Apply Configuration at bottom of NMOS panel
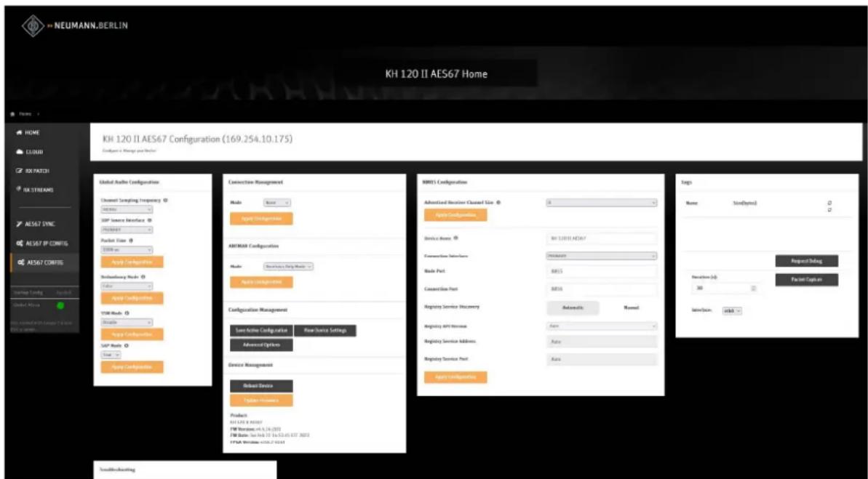This screenshot has height=479, width=868. [455, 377]
